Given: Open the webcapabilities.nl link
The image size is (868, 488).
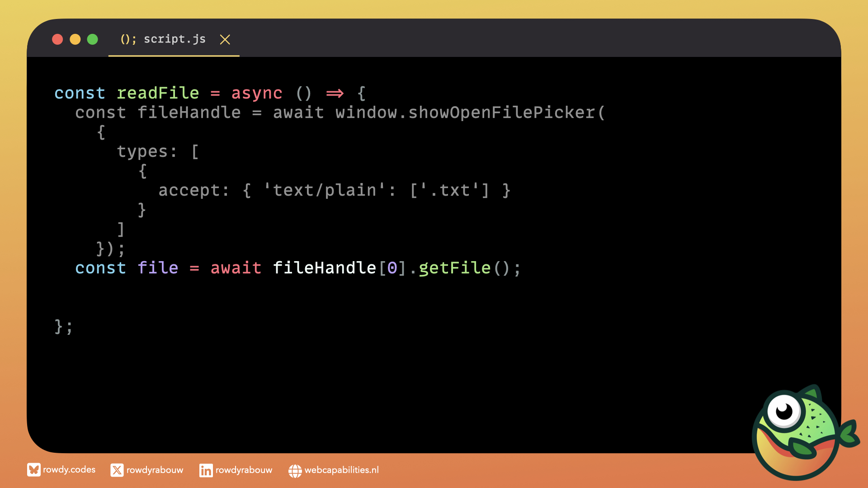Looking at the screenshot, I should pos(341,470).
